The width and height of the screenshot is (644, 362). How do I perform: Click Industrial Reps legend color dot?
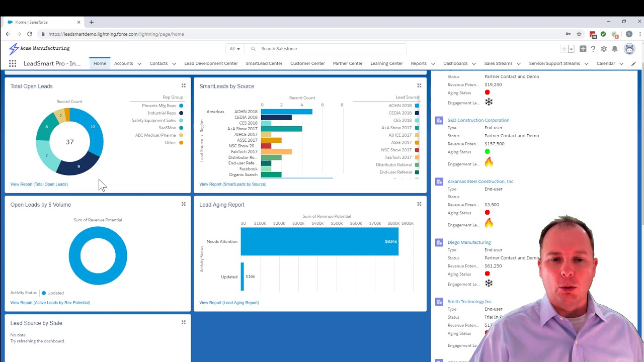181,113
